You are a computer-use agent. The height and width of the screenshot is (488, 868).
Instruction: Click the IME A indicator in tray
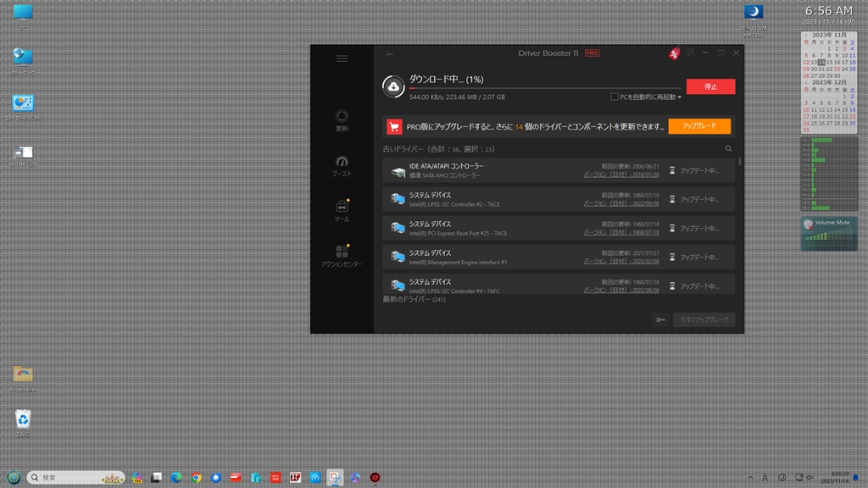(x=765, y=478)
